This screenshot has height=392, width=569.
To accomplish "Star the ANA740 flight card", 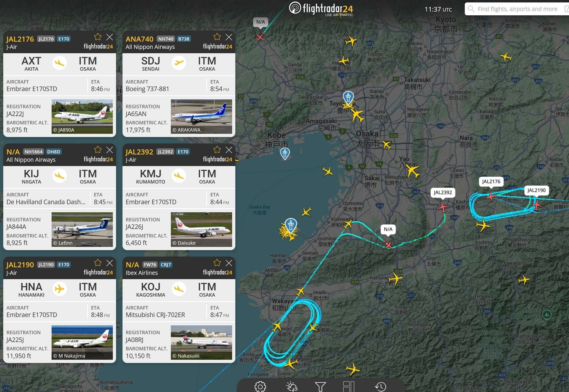I will [x=217, y=37].
